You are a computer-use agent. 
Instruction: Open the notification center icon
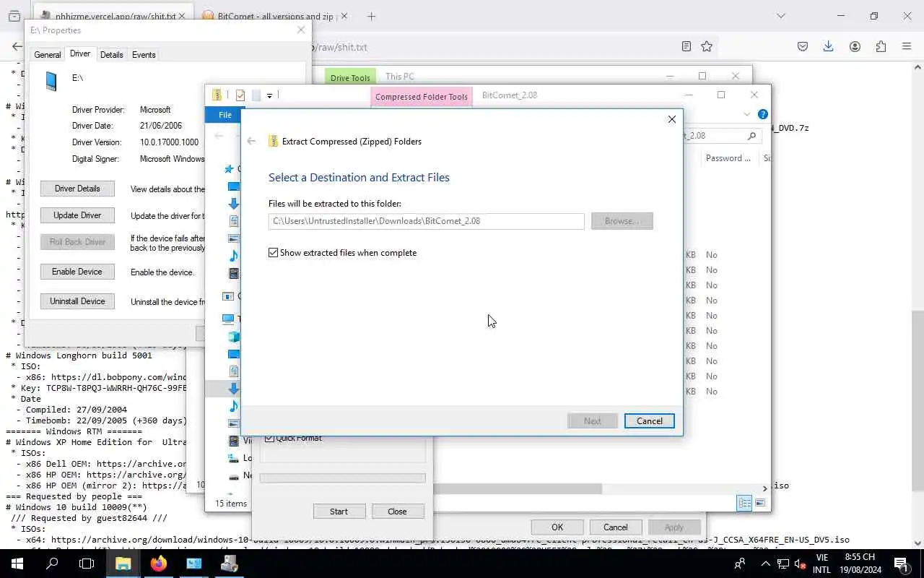(901, 564)
